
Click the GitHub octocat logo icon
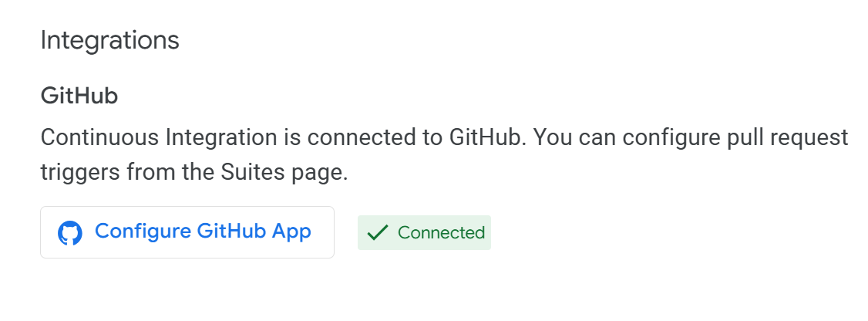coord(69,233)
